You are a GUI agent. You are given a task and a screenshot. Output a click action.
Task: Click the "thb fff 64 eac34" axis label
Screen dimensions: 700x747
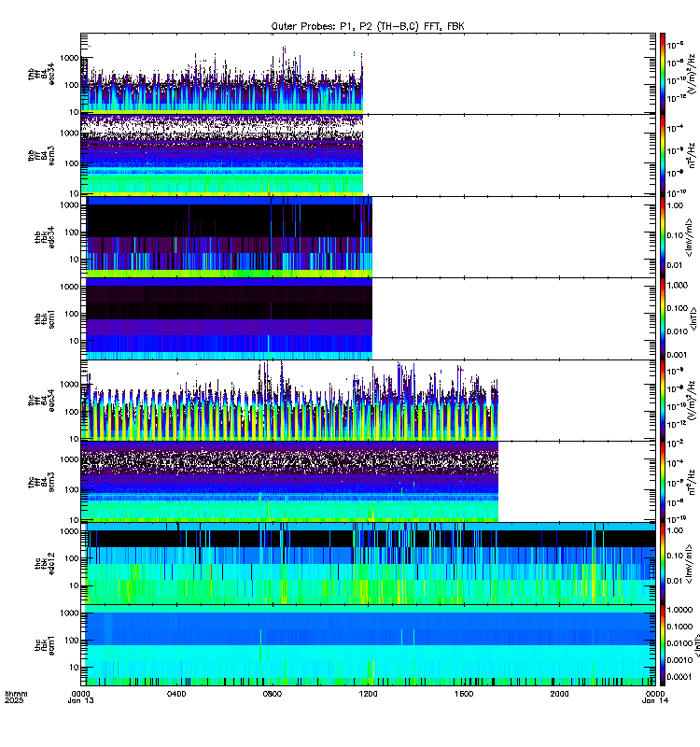point(41,74)
